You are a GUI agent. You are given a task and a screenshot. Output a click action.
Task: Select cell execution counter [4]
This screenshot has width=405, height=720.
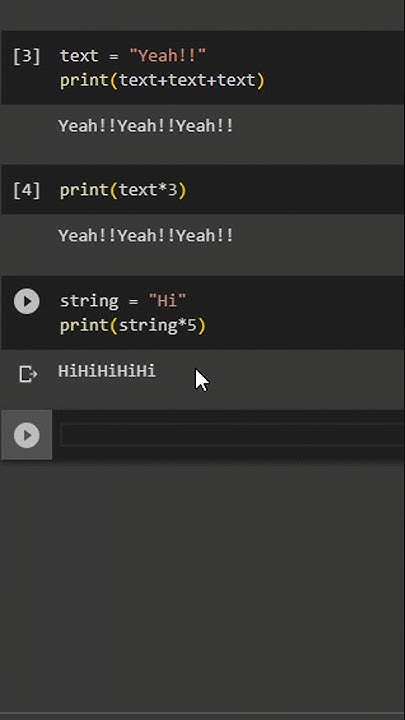pyautogui.click(x=27, y=190)
